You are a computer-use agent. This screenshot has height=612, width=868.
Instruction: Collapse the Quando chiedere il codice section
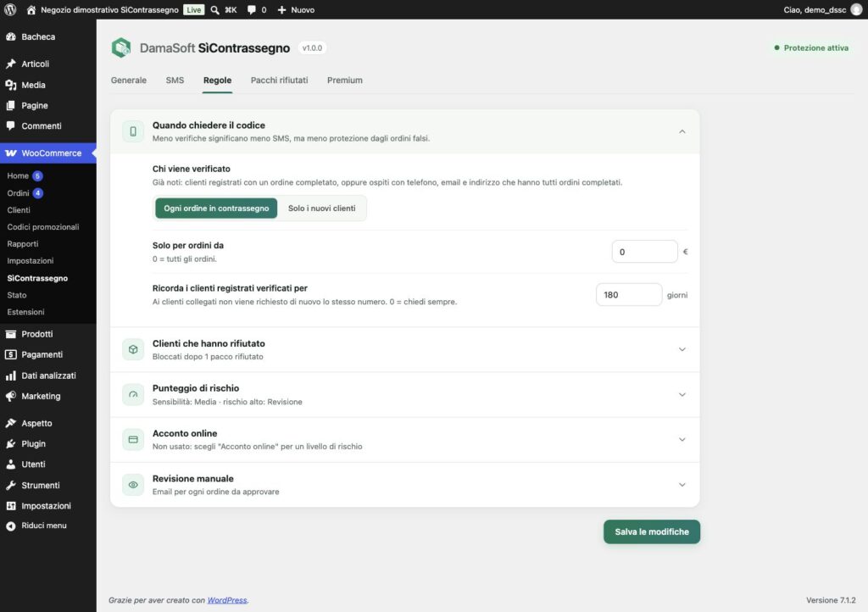coord(682,131)
